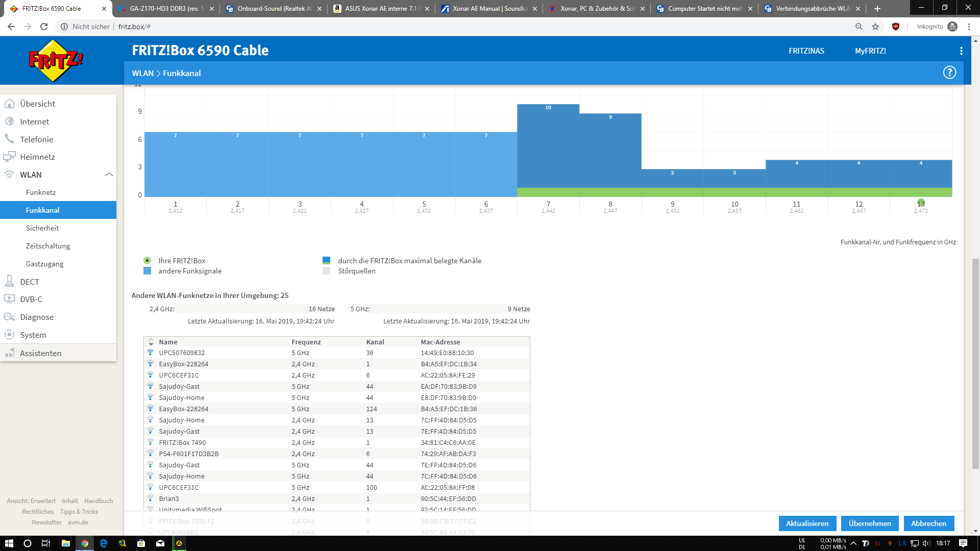Click the Aktualisieren button
This screenshot has height=551, width=980.
click(807, 523)
